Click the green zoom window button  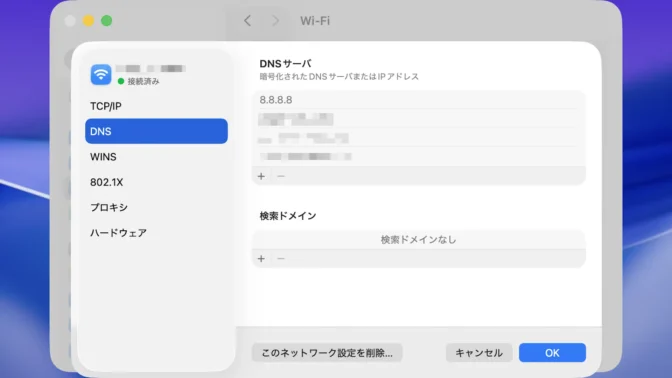pos(106,21)
